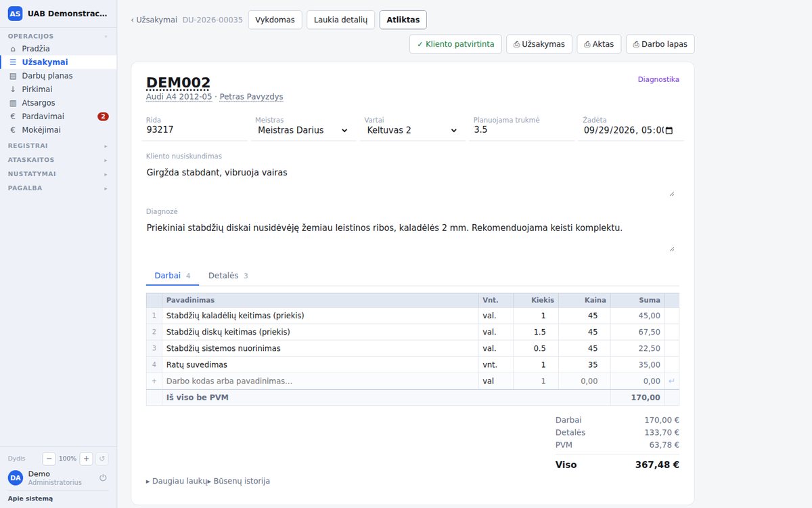
Task: Set order status to Laukia detalių
Action: pos(340,20)
